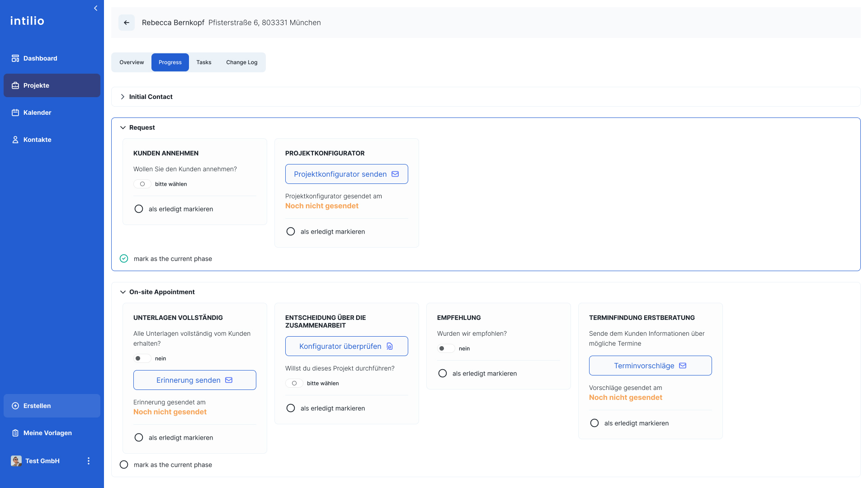Expand the Initial Contact section
The height and width of the screenshot is (488, 868).
(123, 97)
